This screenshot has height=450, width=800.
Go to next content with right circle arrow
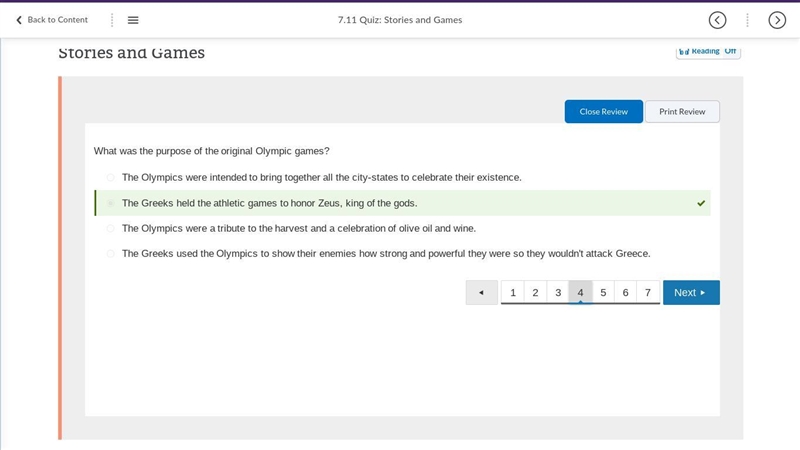coord(777,20)
